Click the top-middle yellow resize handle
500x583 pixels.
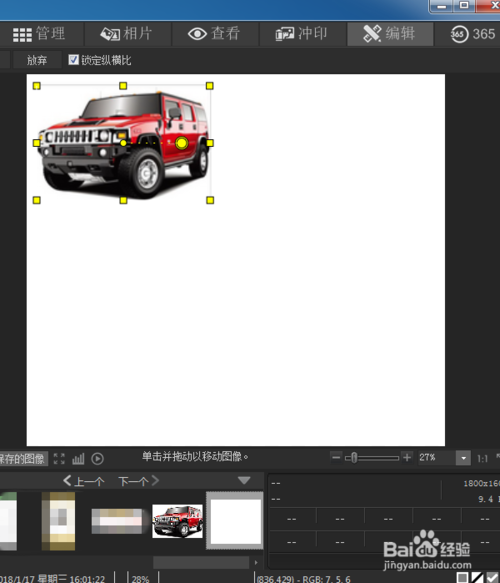pyautogui.click(x=123, y=86)
